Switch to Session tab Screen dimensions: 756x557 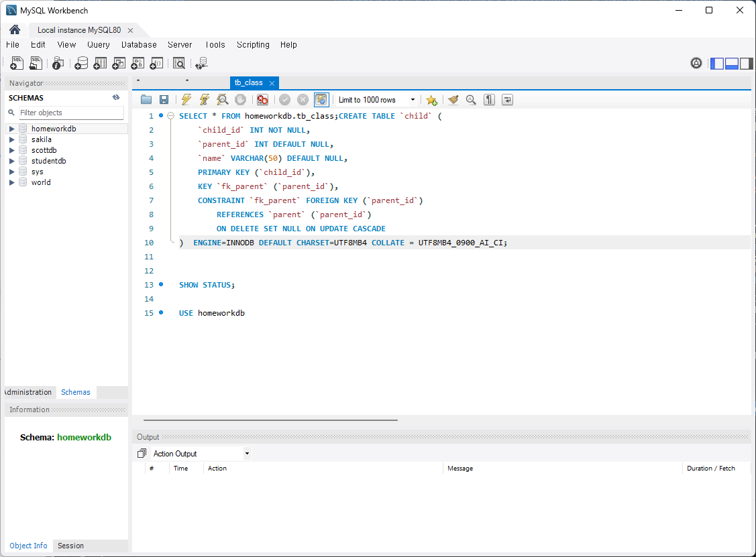click(x=71, y=546)
